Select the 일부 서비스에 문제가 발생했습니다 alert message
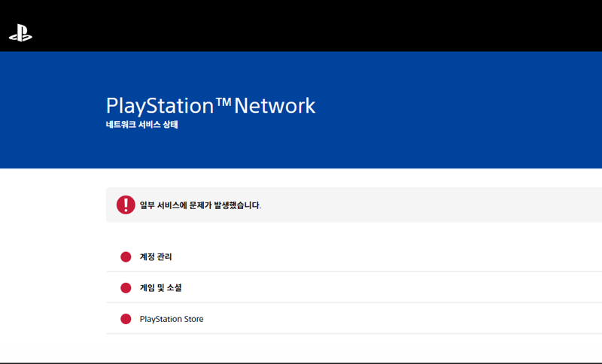This screenshot has height=364, width=602. tap(200, 205)
